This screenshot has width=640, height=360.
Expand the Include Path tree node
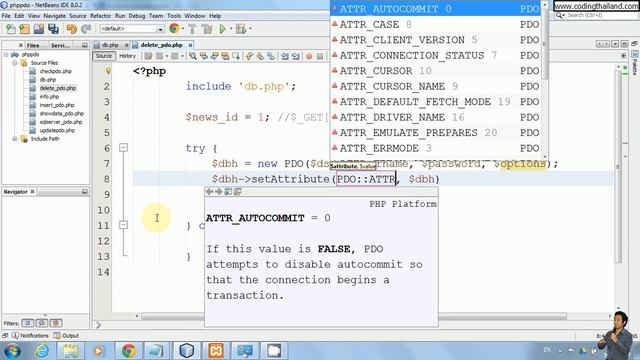point(15,139)
